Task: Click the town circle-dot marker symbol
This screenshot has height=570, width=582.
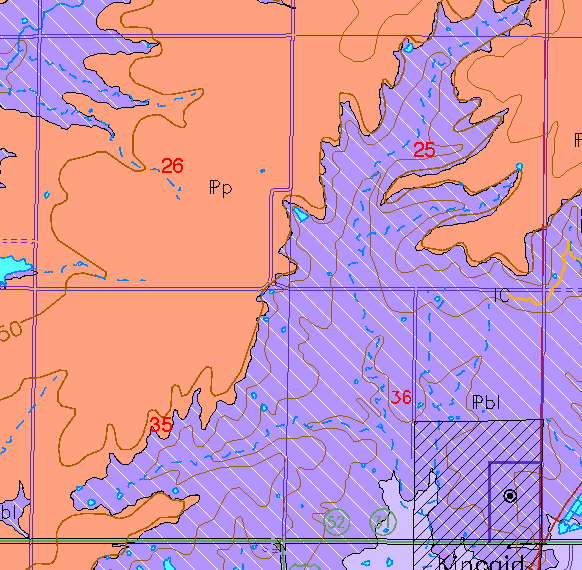Action: (x=510, y=496)
